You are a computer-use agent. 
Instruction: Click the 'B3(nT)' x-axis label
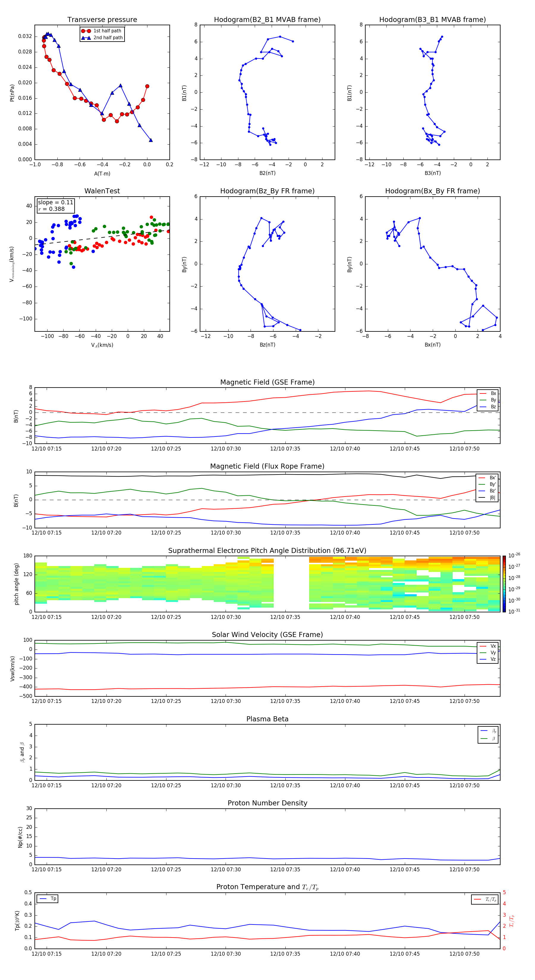pos(432,173)
